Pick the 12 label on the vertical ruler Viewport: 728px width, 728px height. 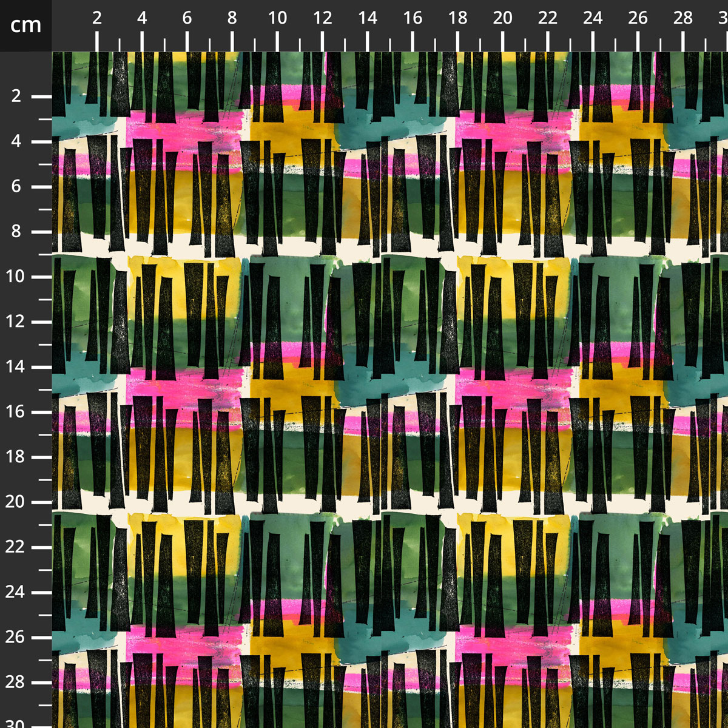point(16,322)
